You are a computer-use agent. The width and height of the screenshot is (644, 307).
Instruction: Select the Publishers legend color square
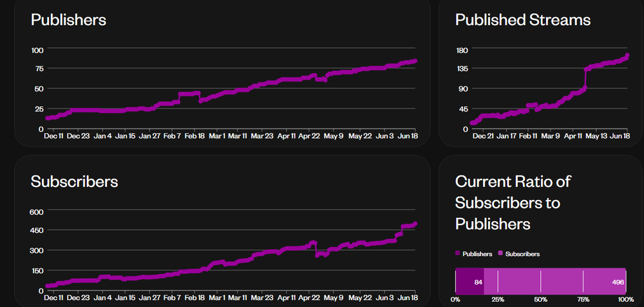click(458, 254)
